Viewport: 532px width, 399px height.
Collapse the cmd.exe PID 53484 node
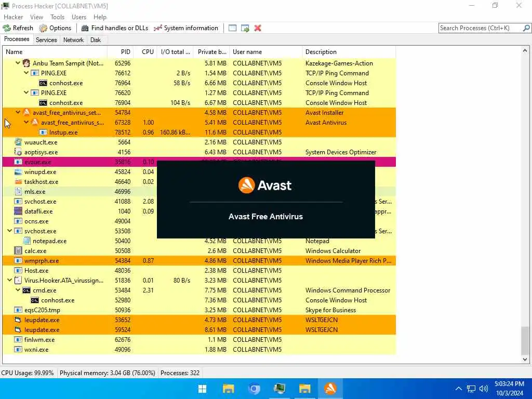(x=18, y=290)
